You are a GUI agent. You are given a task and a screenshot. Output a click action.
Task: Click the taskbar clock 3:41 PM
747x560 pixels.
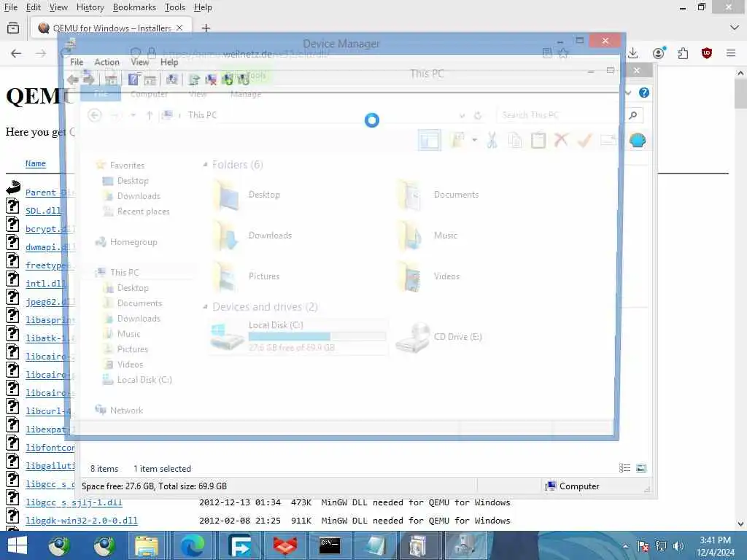pos(715,540)
